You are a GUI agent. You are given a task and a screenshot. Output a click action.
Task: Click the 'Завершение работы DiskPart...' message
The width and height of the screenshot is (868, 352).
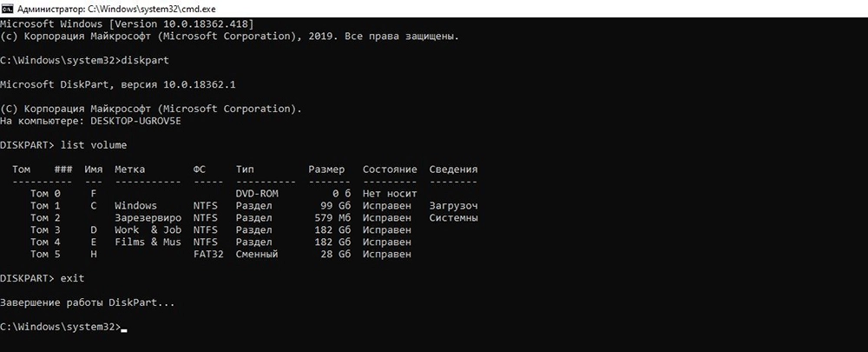(x=87, y=302)
